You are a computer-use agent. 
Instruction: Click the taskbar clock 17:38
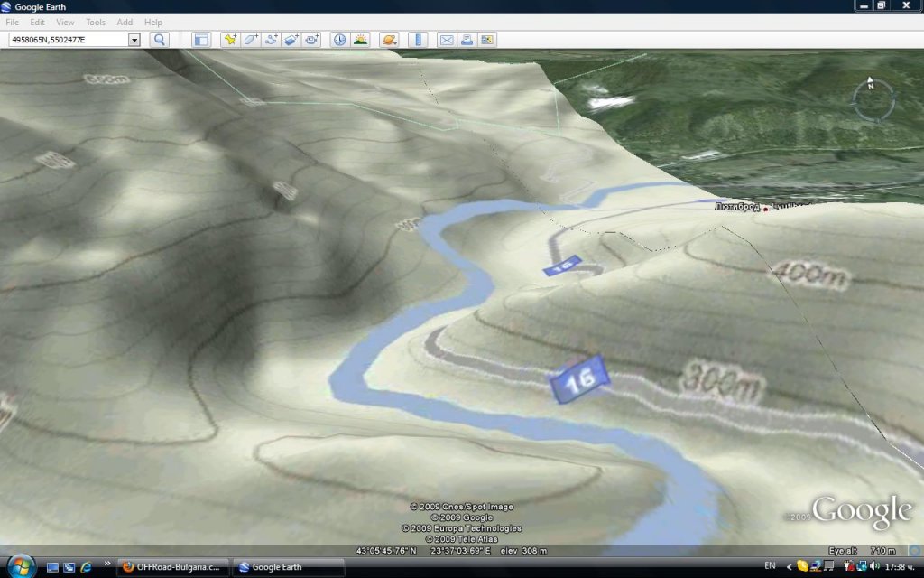pos(899,567)
